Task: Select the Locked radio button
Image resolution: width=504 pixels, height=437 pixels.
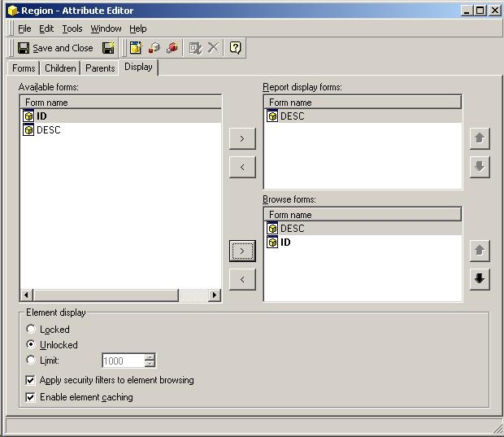Action: [x=31, y=330]
